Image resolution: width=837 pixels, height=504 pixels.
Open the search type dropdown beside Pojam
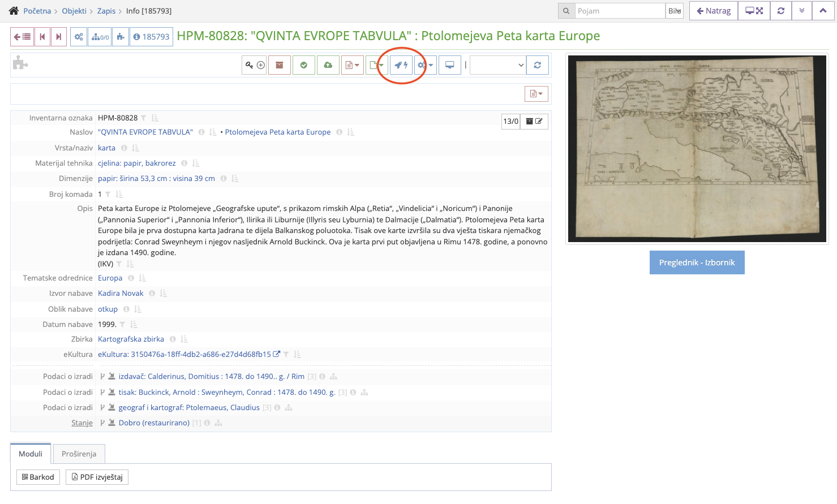(x=675, y=11)
